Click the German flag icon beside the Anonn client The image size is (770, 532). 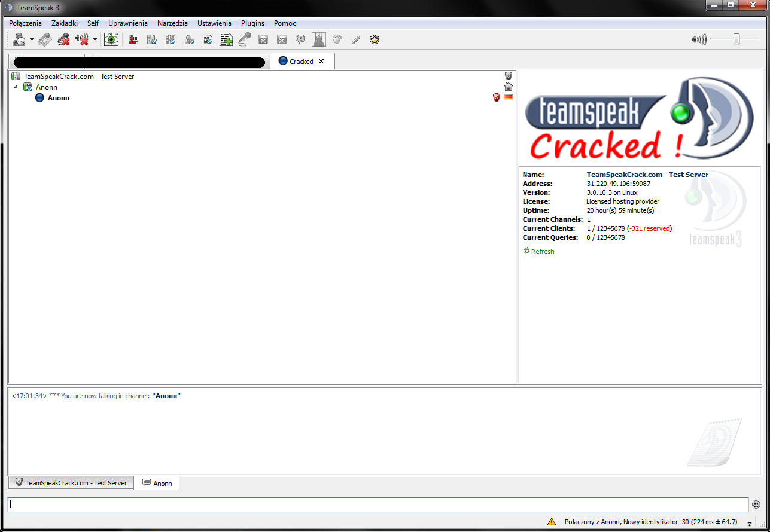(x=509, y=97)
